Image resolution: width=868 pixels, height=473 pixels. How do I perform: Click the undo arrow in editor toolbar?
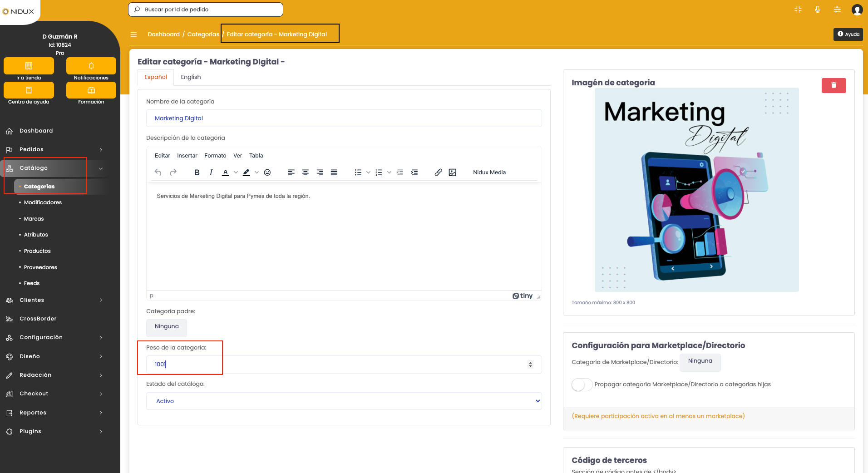(158, 172)
